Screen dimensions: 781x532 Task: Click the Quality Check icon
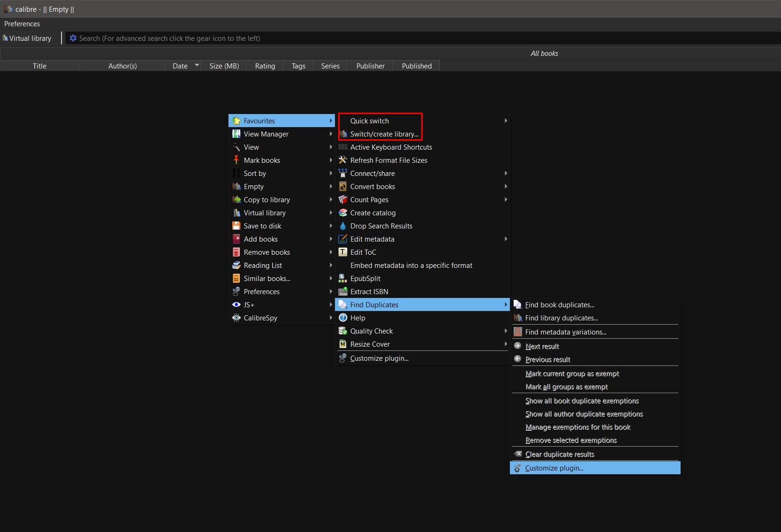click(x=343, y=331)
